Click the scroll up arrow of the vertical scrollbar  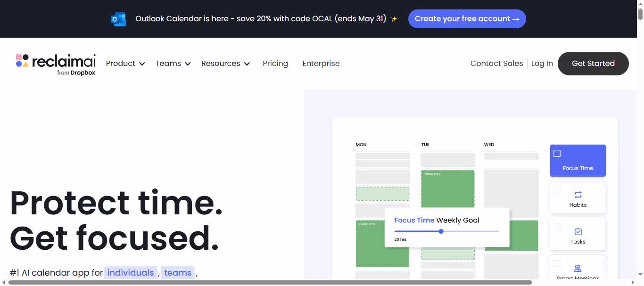pyautogui.click(x=640, y=3)
